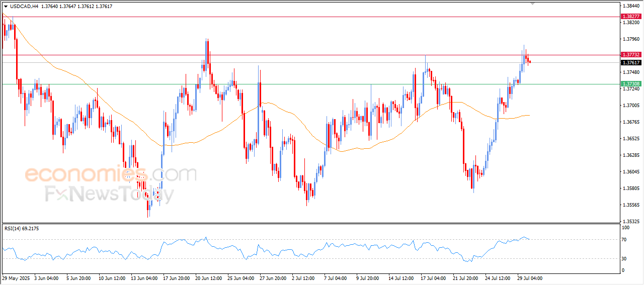The width and height of the screenshot is (644, 285).
Task: Click the 5 Jun 20:00 time label
Action: tap(78, 278)
